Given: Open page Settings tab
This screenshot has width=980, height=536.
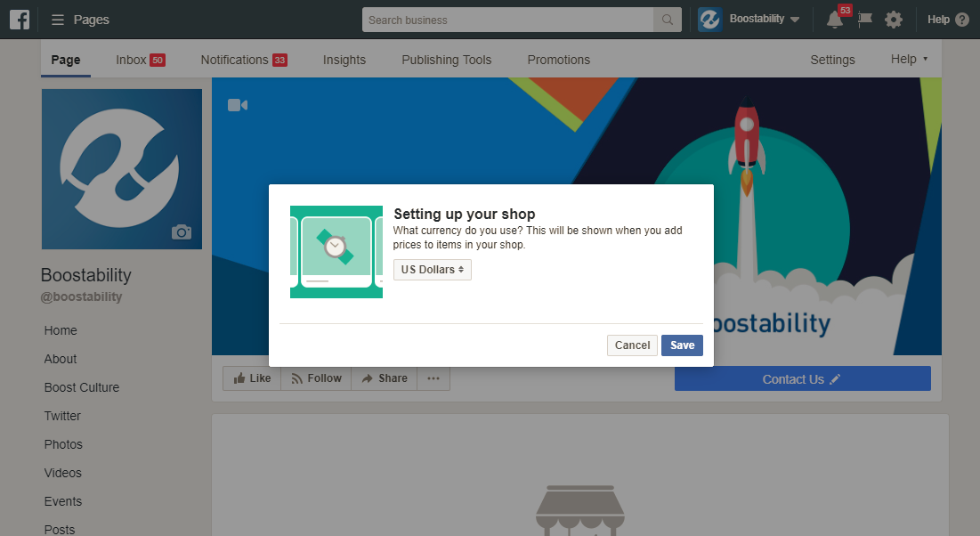Looking at the screenshot, I should tap(832, 60).
